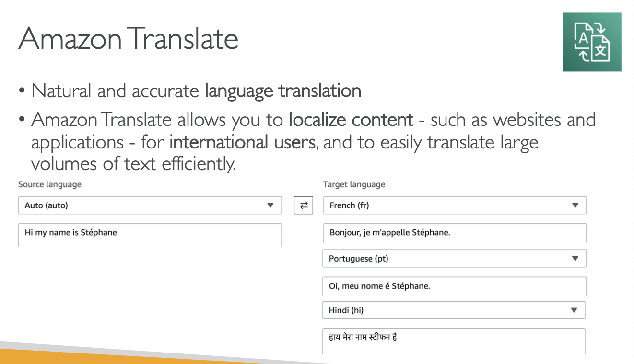Click the 'volumes of text efficiently.' line
Screen dimensions: 634x364
coord(134,164)
